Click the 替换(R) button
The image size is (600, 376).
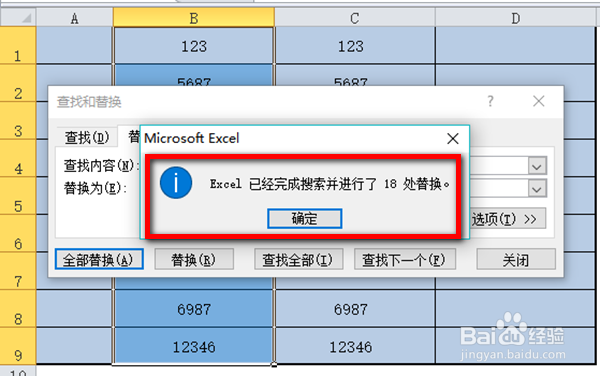(x=194, y=259)
